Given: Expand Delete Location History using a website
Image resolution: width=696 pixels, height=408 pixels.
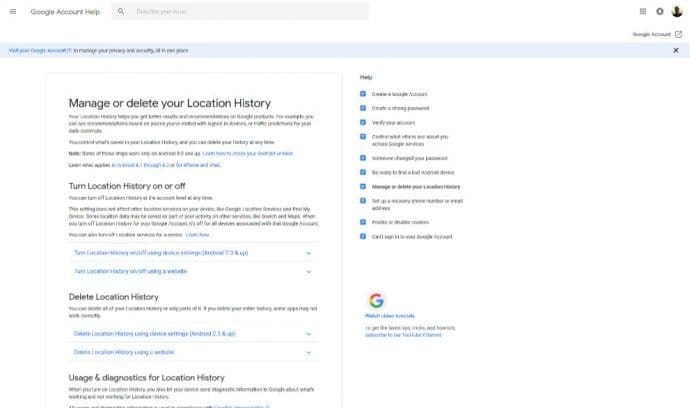Looking at the screenshot, I should coord(193,353).
